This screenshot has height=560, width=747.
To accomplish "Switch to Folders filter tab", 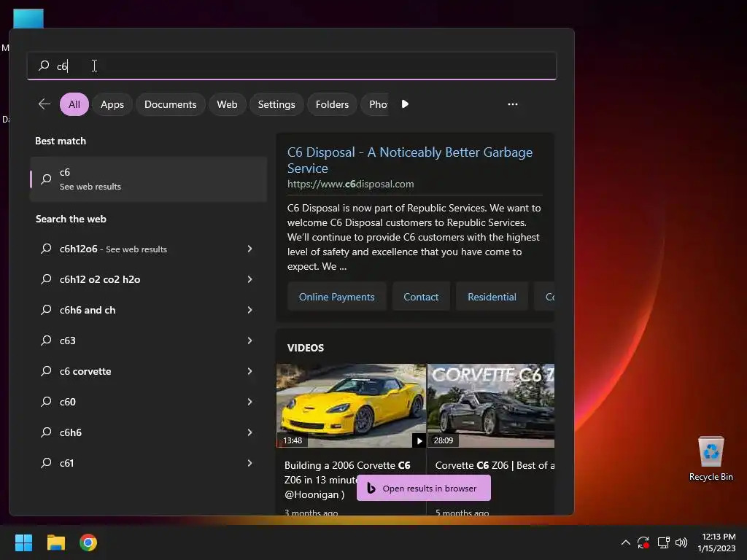I will 332,104.
